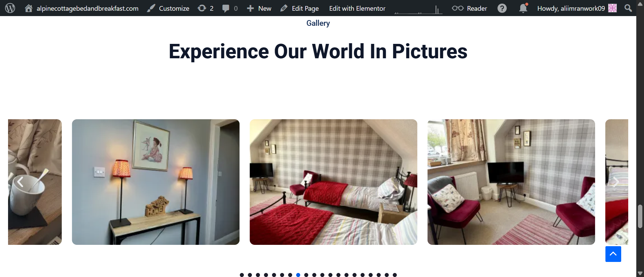
Task: Expand the New content menu
Action: click(259, 8)
